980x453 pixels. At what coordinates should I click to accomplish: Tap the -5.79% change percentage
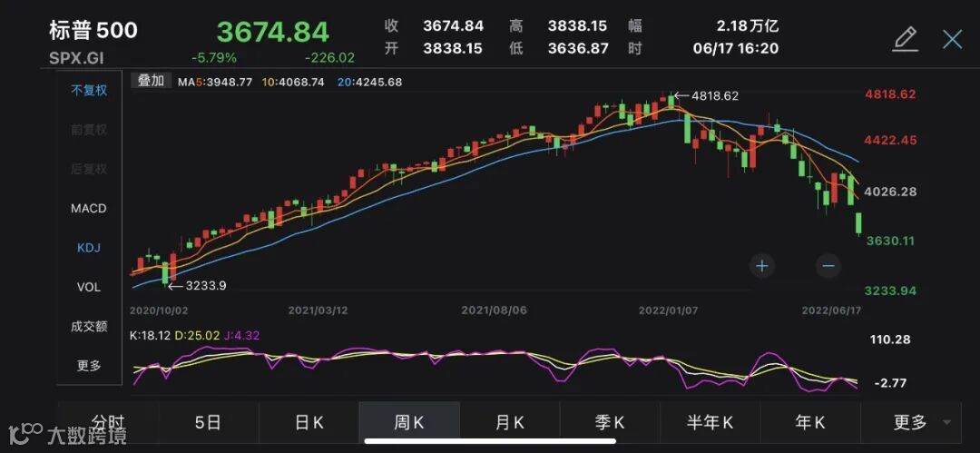(214, 58)
